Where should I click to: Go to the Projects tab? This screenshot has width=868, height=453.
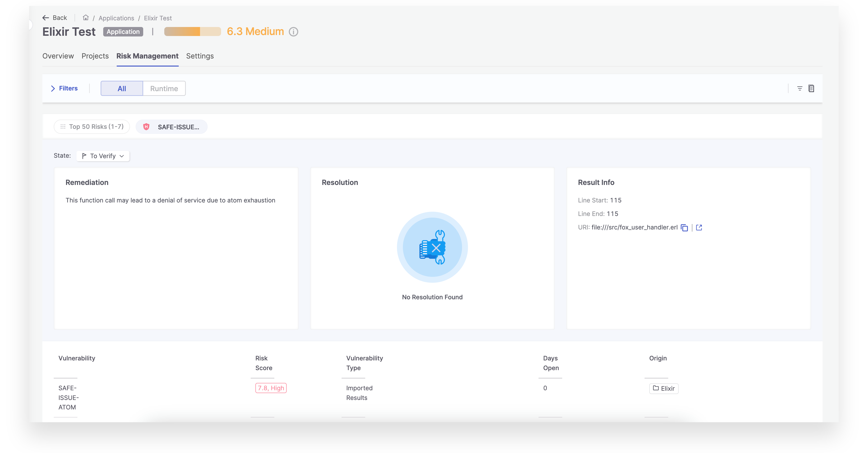95,56
